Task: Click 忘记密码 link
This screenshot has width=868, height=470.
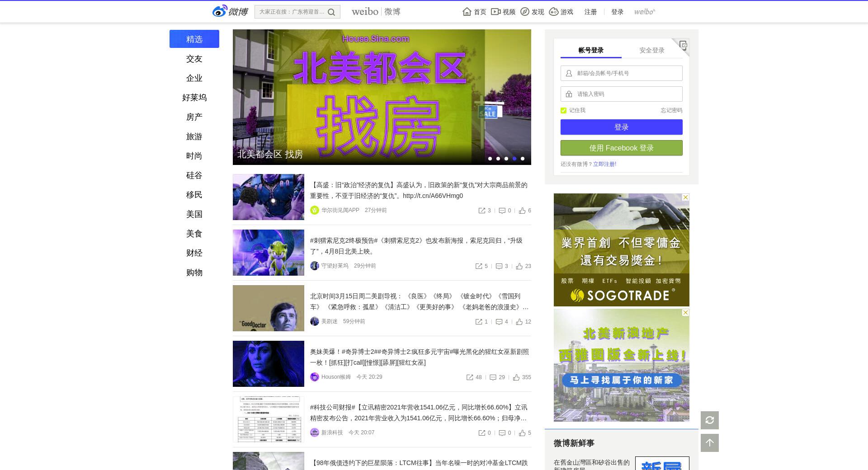Action: click(x=671, y=110)
